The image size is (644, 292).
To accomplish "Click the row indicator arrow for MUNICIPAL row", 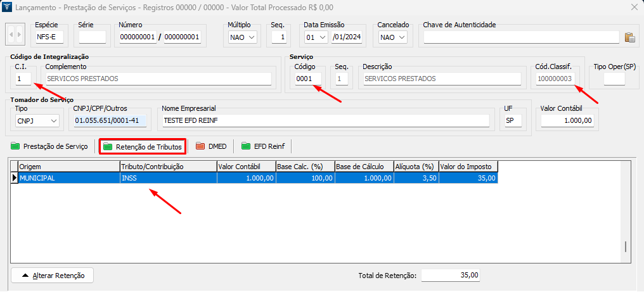I will coord(14,179).
